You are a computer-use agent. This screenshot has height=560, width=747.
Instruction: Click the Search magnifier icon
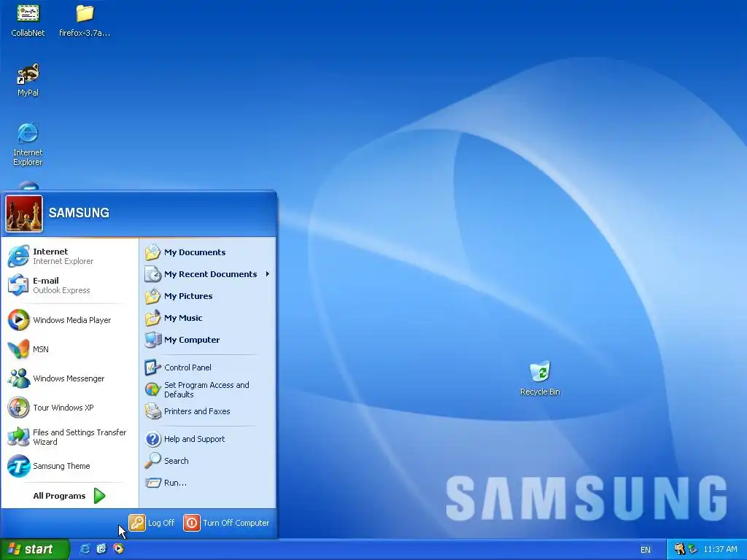pyautogui.click(x=152, y=461)
